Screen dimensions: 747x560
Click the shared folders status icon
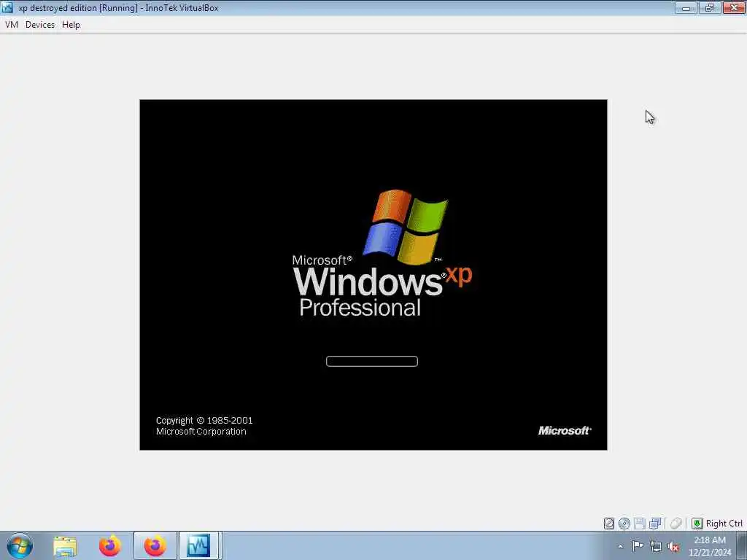coord(655,524)
